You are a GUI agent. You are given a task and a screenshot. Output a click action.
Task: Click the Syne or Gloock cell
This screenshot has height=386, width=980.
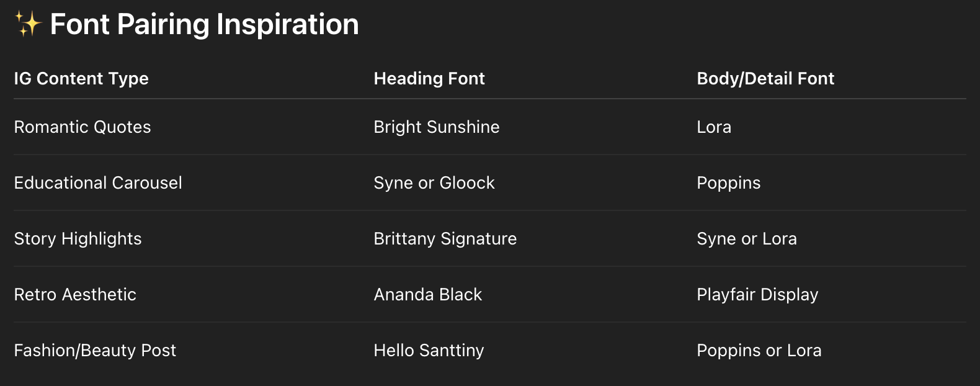434,182
